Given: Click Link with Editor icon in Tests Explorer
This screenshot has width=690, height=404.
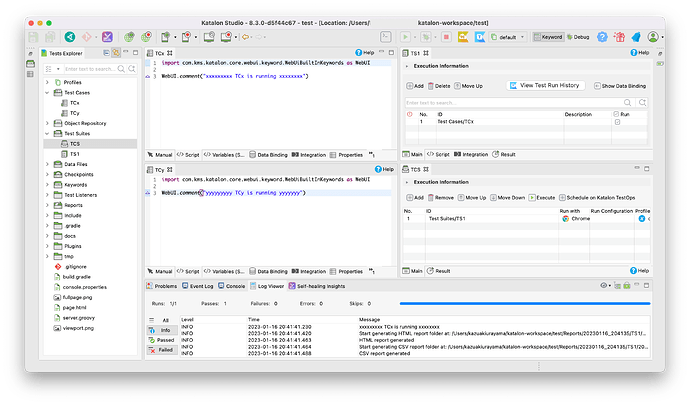Looking at the screenshot, I should 116,53.
